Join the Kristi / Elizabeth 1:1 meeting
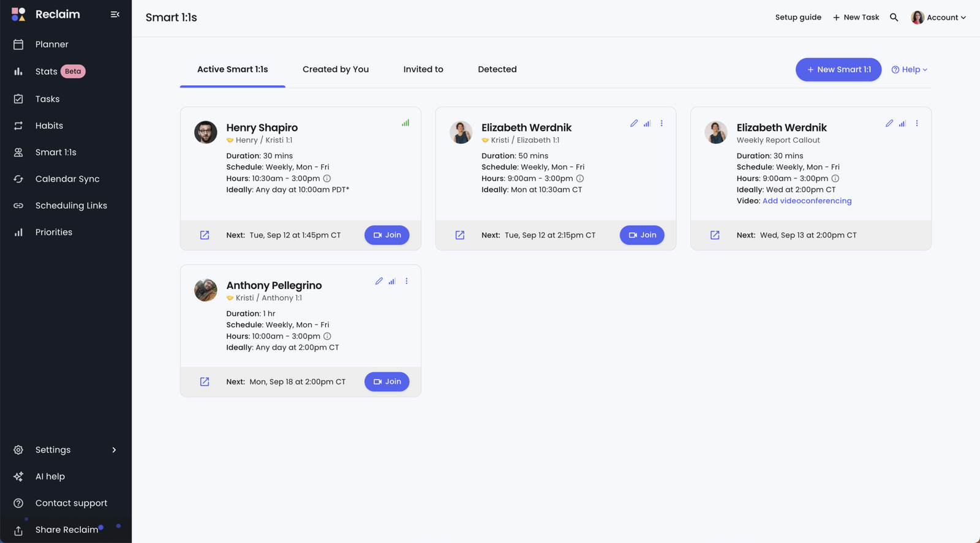The width and height of the screenshot is (980, 543). (x=642, y=235)
